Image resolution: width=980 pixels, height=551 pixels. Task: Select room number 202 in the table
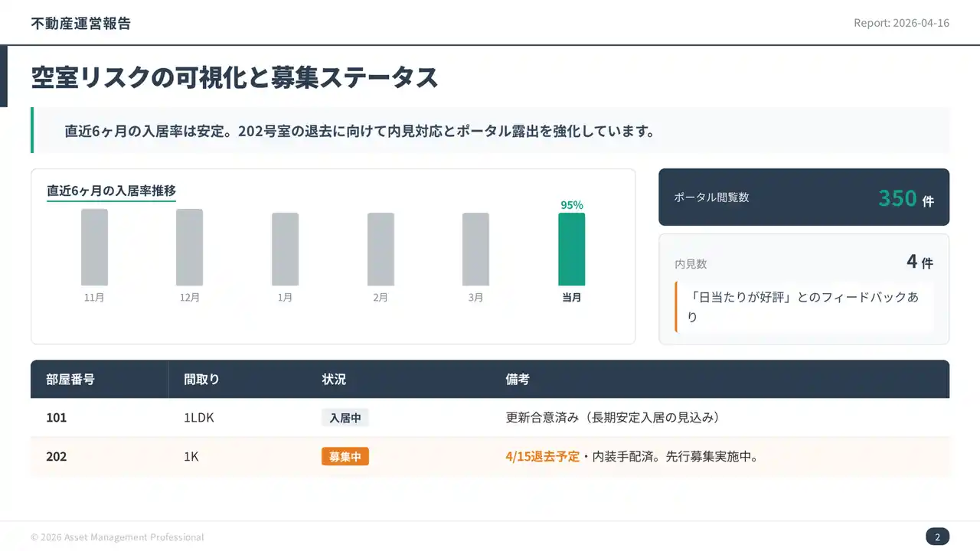pyautogui.click(x=57, y=457)
